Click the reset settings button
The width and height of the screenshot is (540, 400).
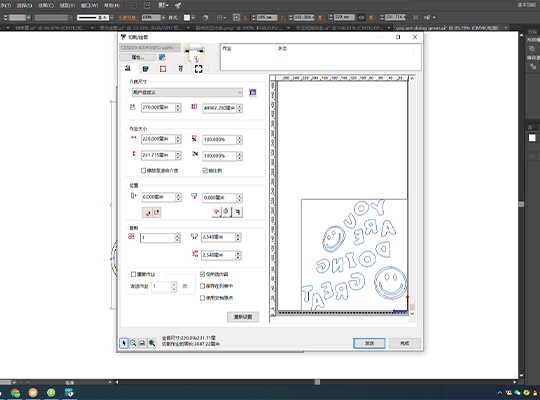point(243,317)
